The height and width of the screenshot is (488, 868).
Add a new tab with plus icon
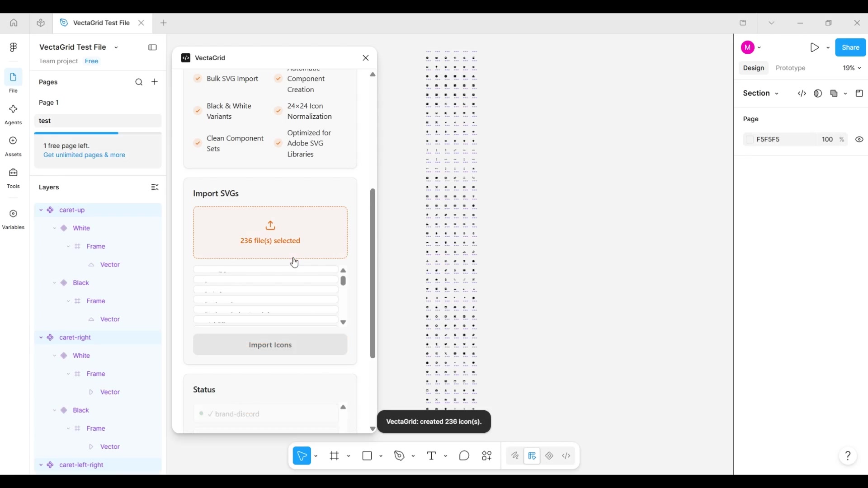pyautogui.click(x=164, y=23)
